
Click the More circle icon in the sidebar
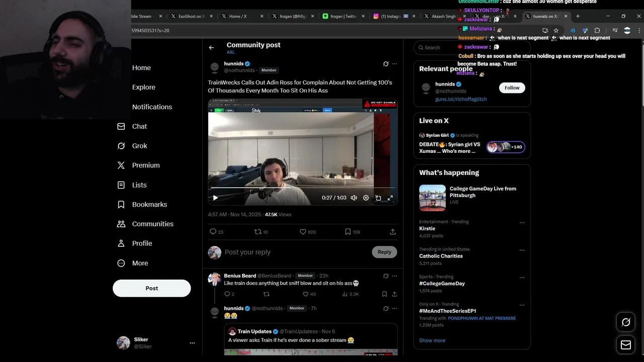pyautogui.click(x=121, y=263)
